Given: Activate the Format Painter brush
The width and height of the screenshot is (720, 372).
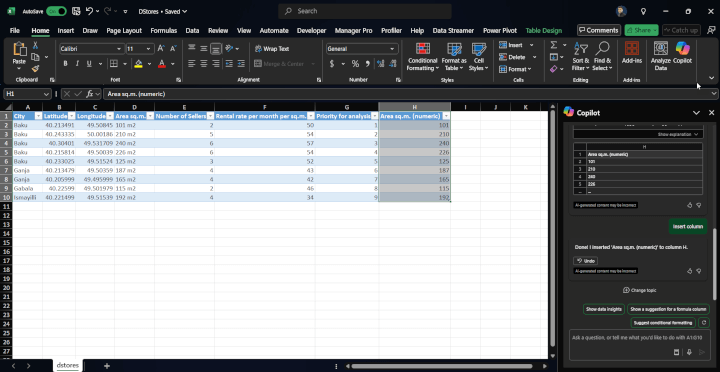Looking at the screenshot, I should [35, 68].
